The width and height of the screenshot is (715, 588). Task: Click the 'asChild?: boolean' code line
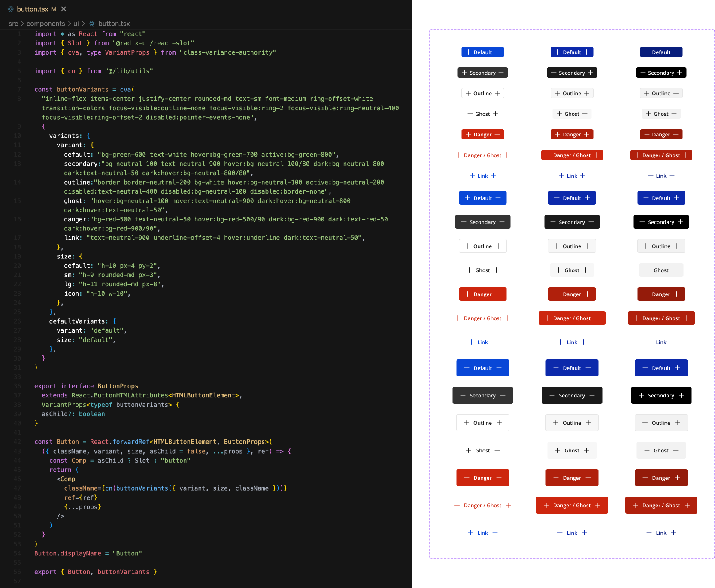coord(73,414)
